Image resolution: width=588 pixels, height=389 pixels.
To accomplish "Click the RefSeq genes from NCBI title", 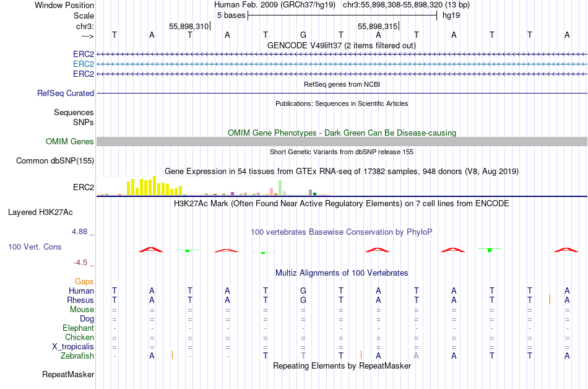I will (342, 84).
